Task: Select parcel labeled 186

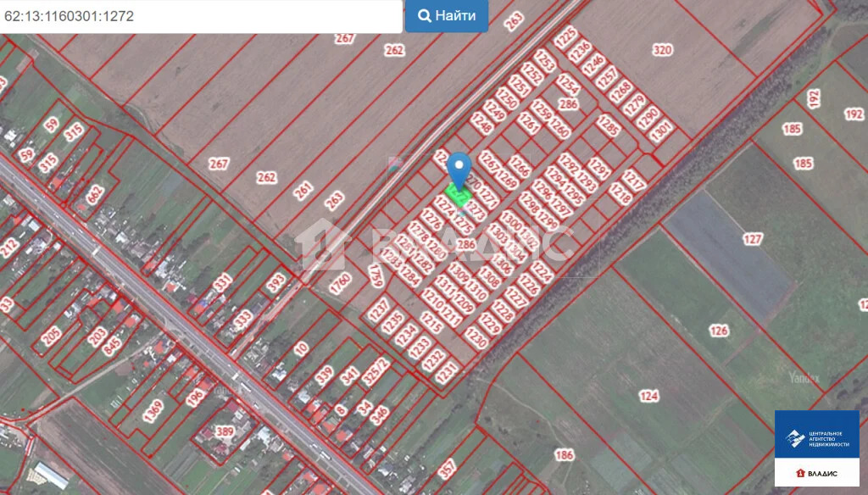Action: (564, 455)
